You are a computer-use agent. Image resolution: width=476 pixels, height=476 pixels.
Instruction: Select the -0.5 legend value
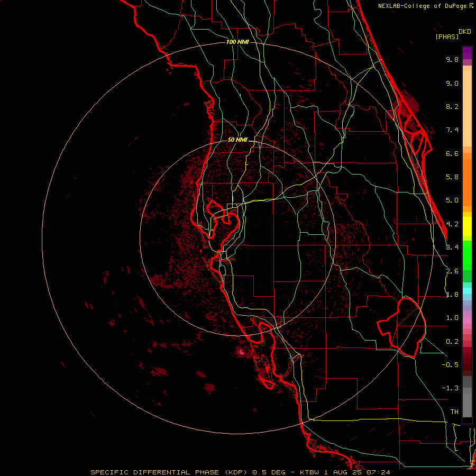point(450,365)
